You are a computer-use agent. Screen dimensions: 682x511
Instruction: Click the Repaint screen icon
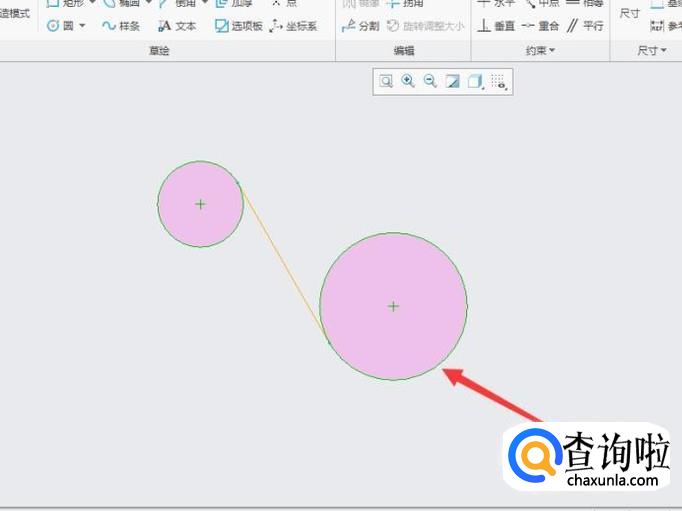[x=452, y=81]
